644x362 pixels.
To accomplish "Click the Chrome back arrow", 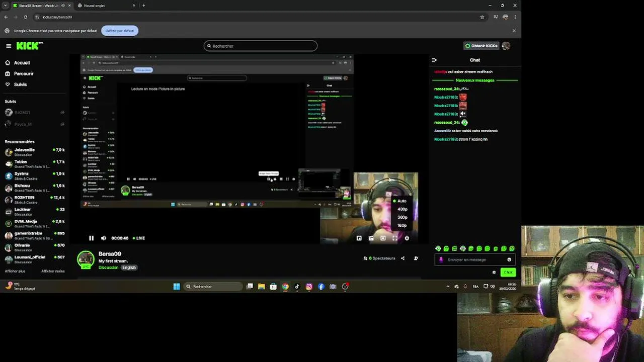I will pyautogui.click(x=6, y=17).
